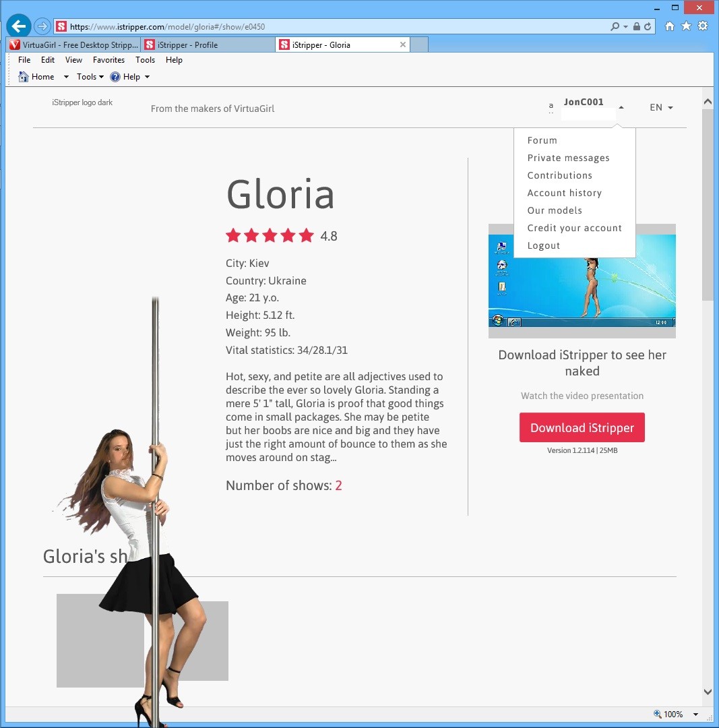Expand the Tools toolbar dropdown

pyautogui.click(x=90, y=77)
